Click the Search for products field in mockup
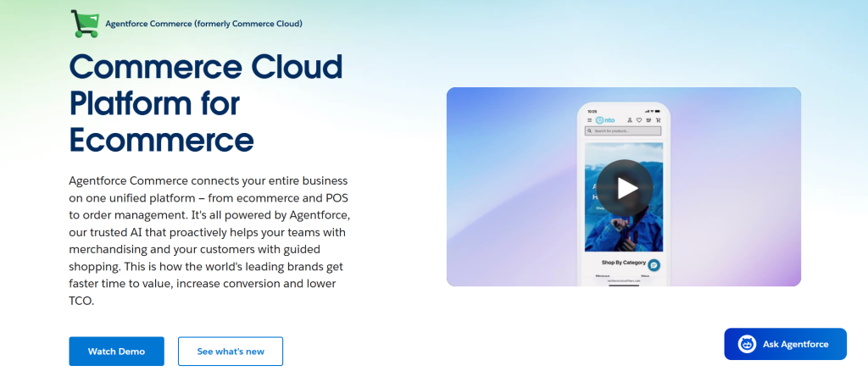The image size is (868, 371). tap(623, 131)
